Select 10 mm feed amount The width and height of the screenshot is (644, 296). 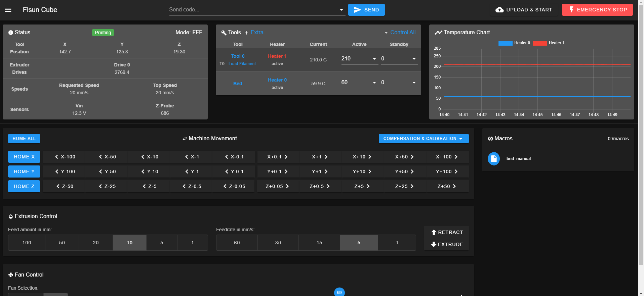click(129, 243)
